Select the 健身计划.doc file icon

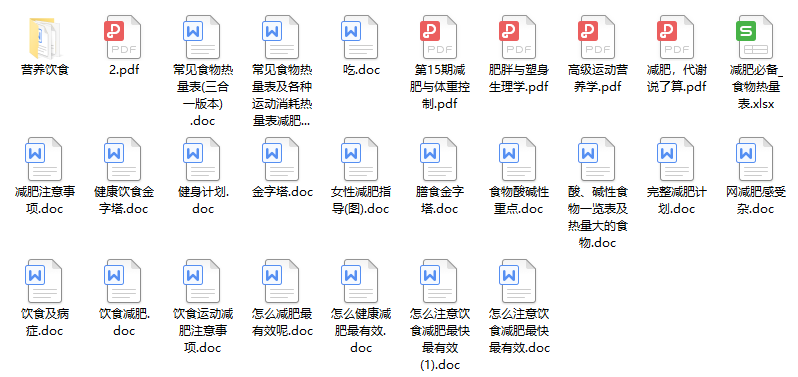(202, 159)
